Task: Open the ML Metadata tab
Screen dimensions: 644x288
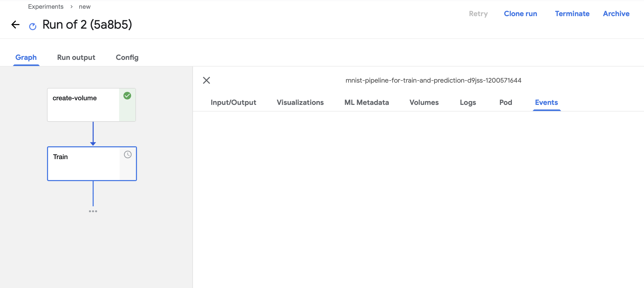Action: [x=367, y=102]
